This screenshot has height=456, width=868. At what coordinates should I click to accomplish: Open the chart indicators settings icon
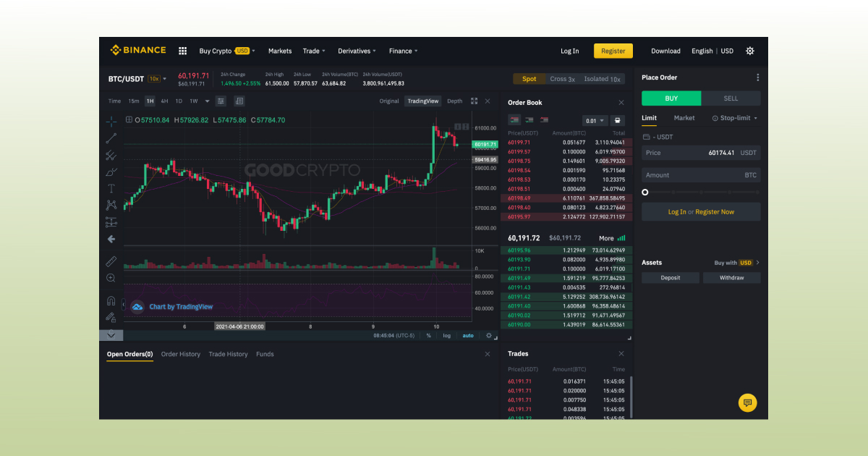pyautogui.click(x=221, y=101)
